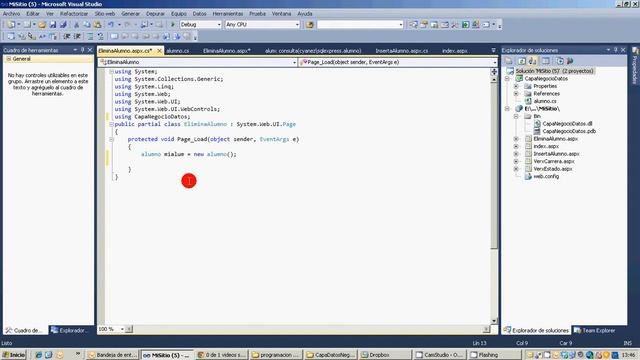The image size is (640, 360).
Task: Open the Dropbox taskbar button
Action: point(384,355)
